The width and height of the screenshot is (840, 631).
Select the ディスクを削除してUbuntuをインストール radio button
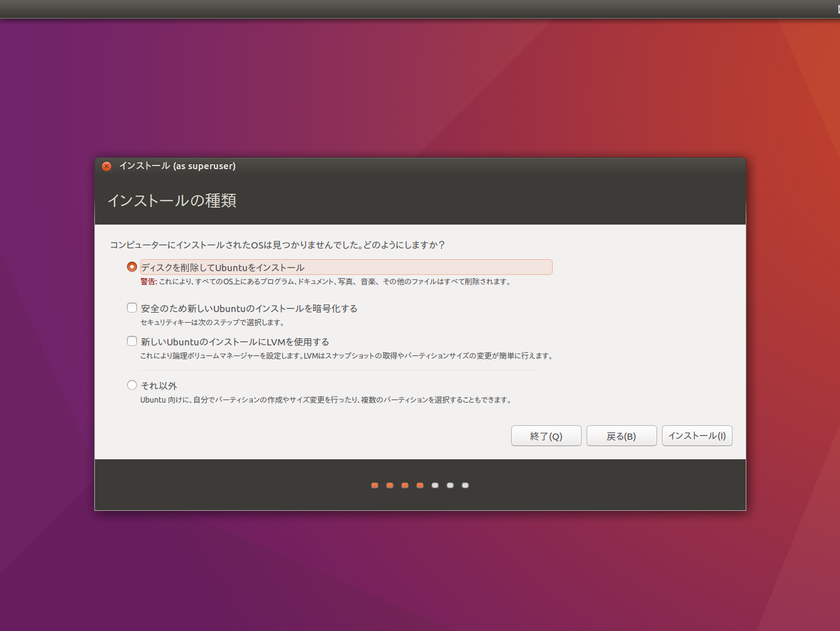tap(131, 267)
